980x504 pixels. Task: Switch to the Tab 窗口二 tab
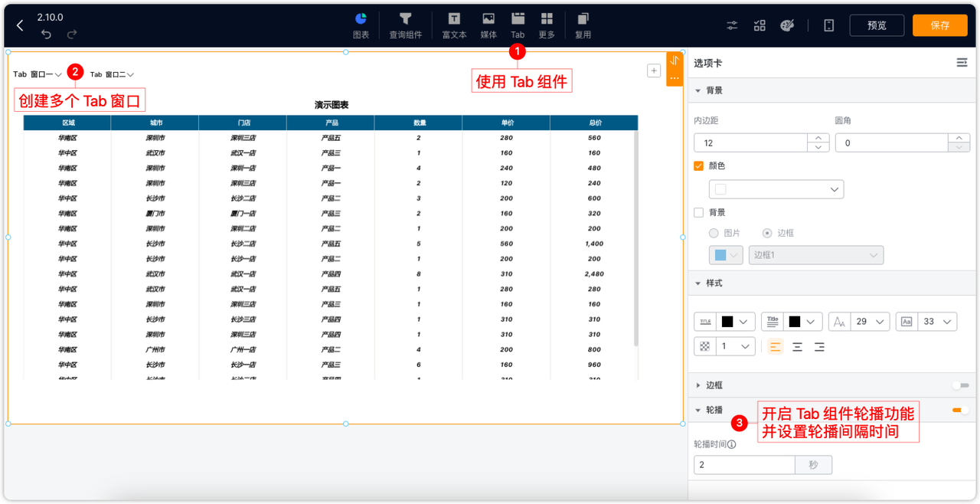point(107,74)
